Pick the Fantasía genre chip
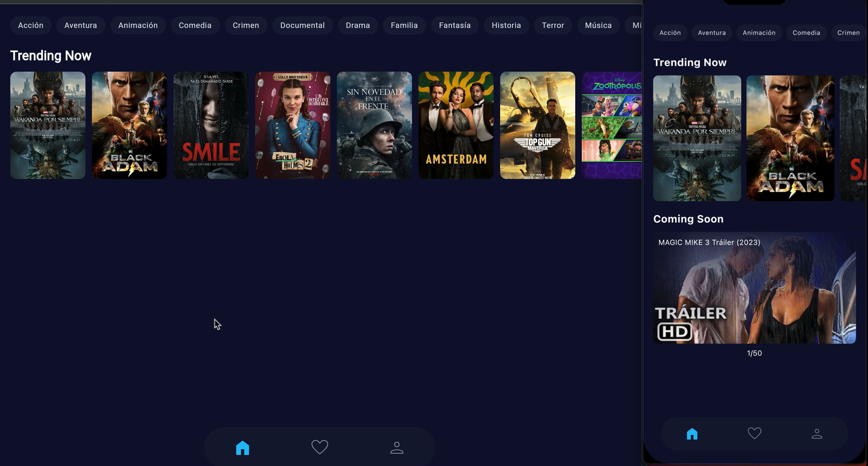 click(x=455, y=25)
